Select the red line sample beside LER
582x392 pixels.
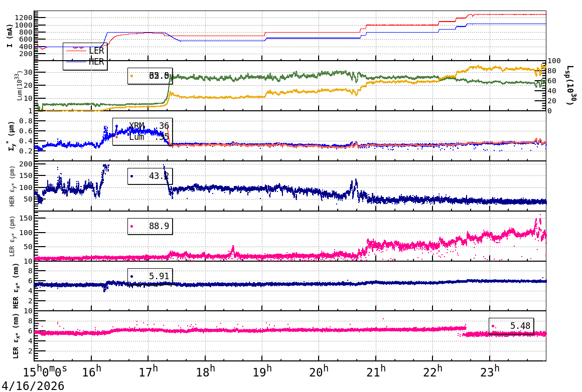tap(76, 51)
